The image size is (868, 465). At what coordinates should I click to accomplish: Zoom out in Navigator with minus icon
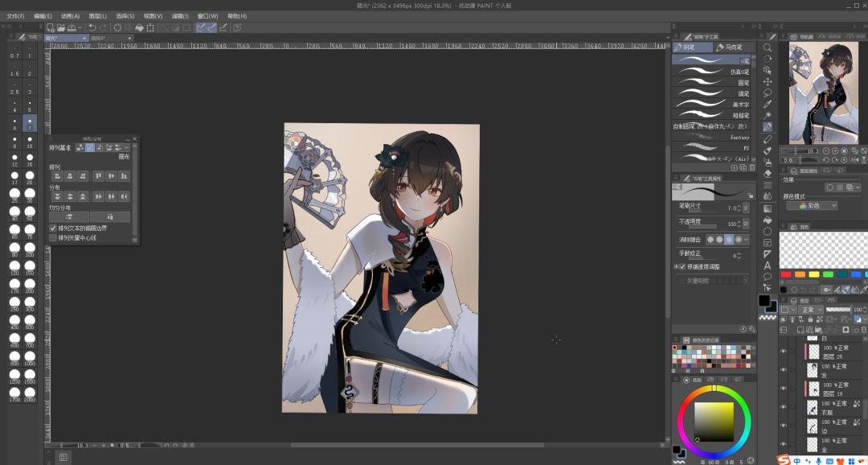826,150
